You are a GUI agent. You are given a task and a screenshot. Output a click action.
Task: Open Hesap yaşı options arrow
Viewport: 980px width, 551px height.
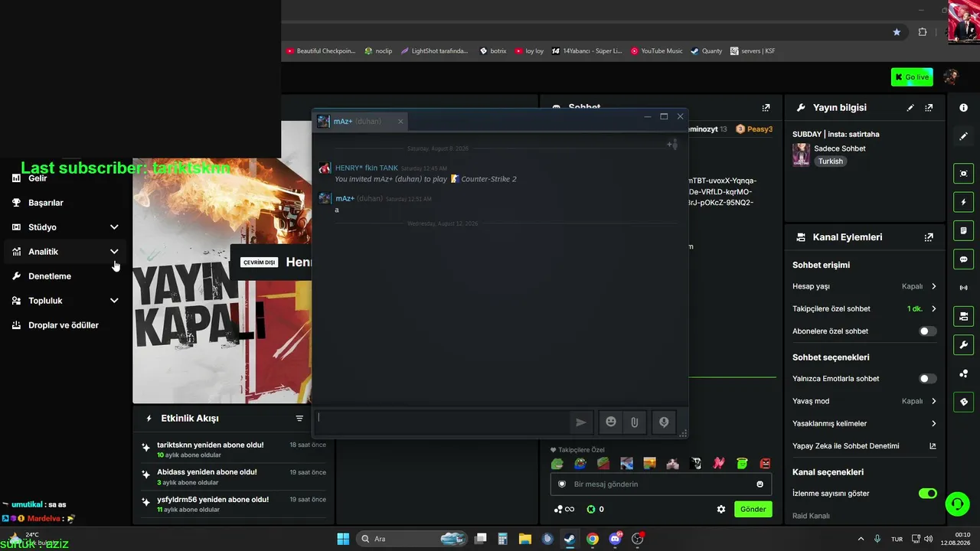point(933,286)
